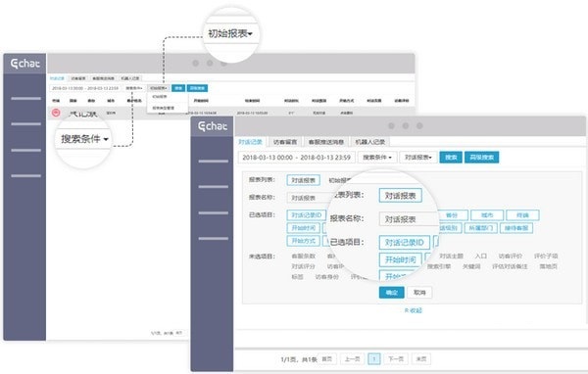The height and width of the screenshot is (374, 588).
Task: Add 标签 from unselected items
Action: 297,276
